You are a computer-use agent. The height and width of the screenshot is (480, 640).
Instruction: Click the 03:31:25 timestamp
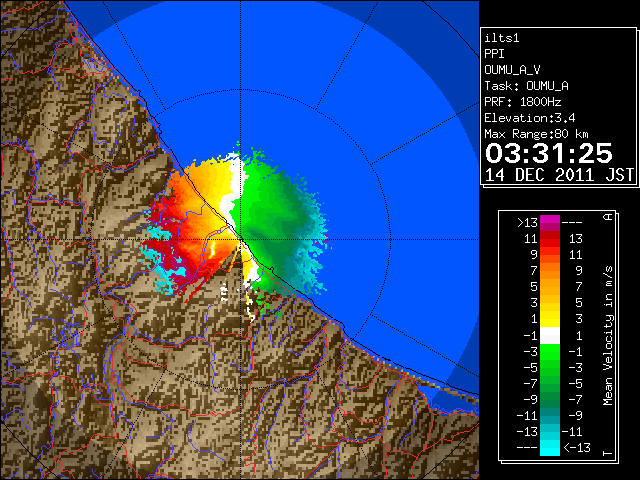pyautogui.click(x=549, y=153)
